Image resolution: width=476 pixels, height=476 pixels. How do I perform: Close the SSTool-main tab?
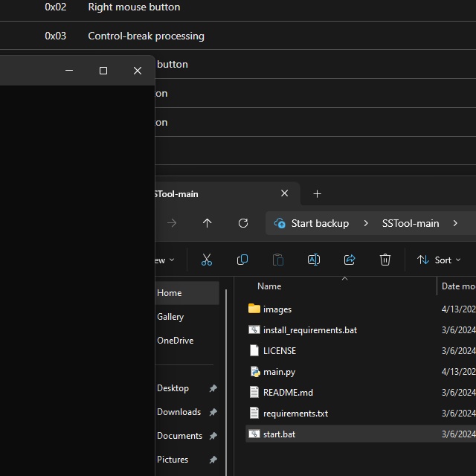pyautogui.click(x=284, y=193)
